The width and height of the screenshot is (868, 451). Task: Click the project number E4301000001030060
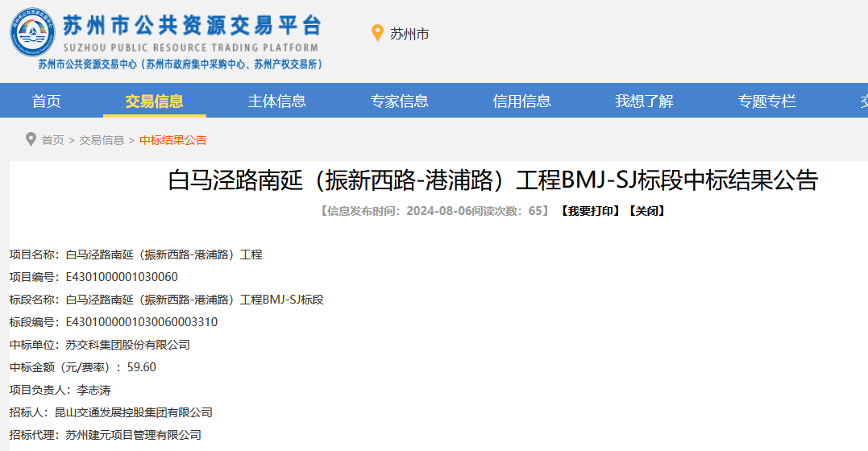[x=122, y=277]
